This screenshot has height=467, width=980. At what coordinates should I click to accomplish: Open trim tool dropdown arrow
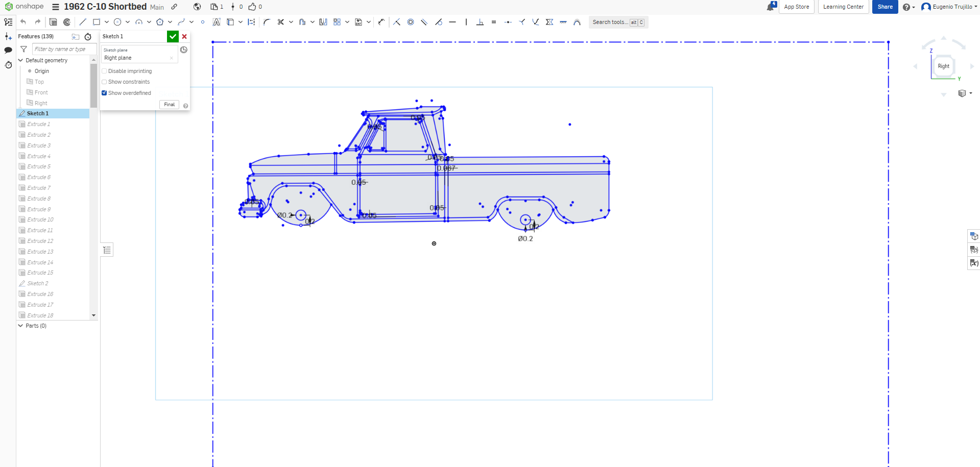point(291,22)
